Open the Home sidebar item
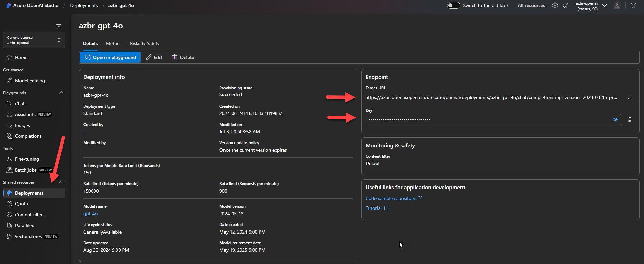This screenshot has height=264, width=644. 34,58
